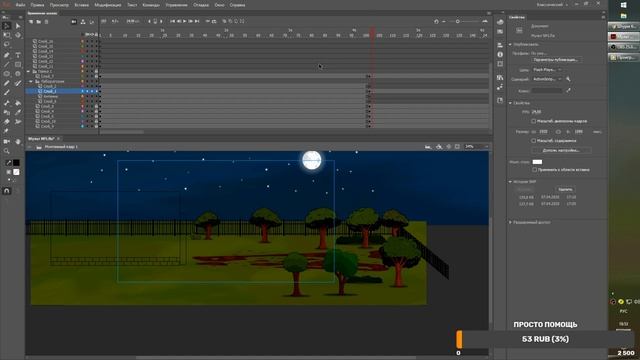Select the Free Transform tool

(7, 36)
